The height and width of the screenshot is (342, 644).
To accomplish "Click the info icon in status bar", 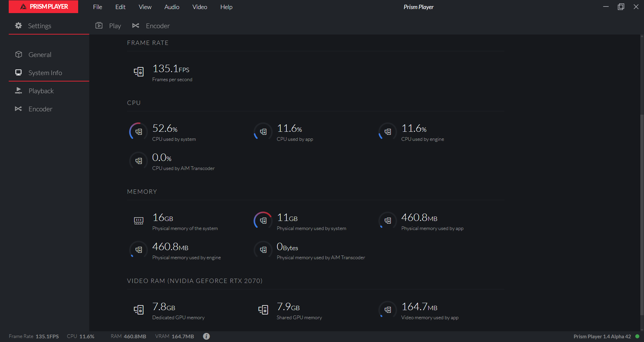I will coord(206,336).
